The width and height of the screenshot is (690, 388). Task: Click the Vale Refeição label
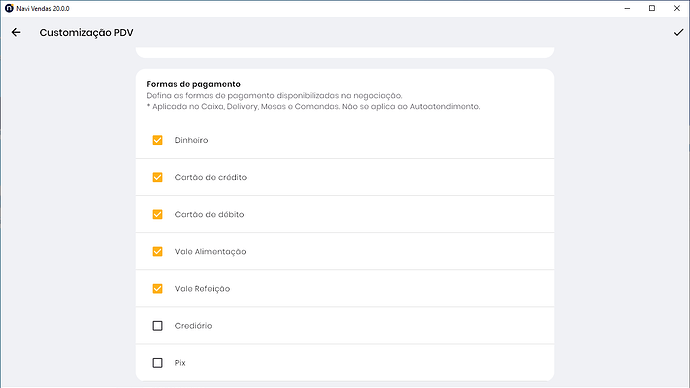coord(202,289)
